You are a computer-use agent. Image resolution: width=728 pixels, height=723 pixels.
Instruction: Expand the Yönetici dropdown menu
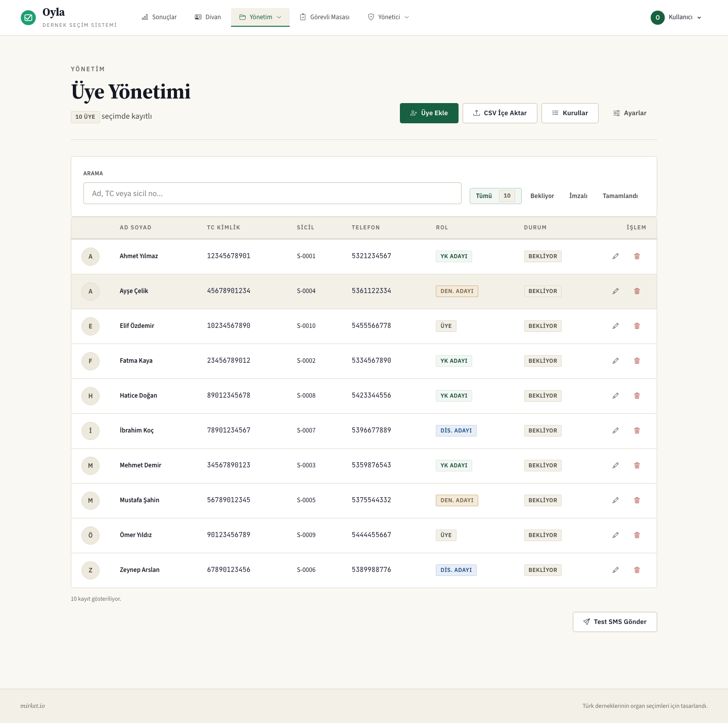pos(388,17)
